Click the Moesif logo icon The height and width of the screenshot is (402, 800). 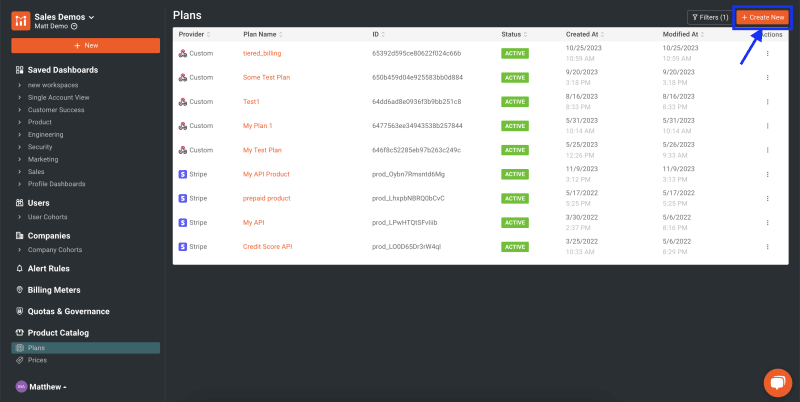point(21,21)
